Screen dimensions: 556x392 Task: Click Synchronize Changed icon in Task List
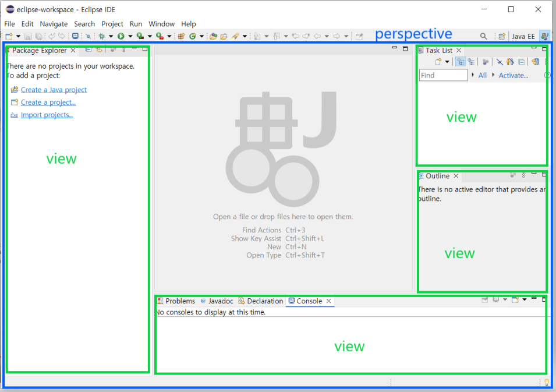(535, 62)
